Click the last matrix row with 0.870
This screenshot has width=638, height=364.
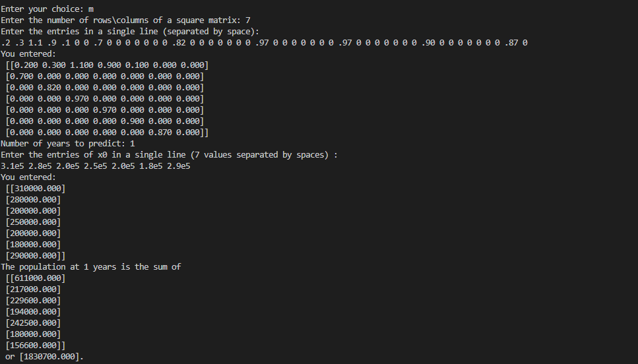tap(107, 132)
